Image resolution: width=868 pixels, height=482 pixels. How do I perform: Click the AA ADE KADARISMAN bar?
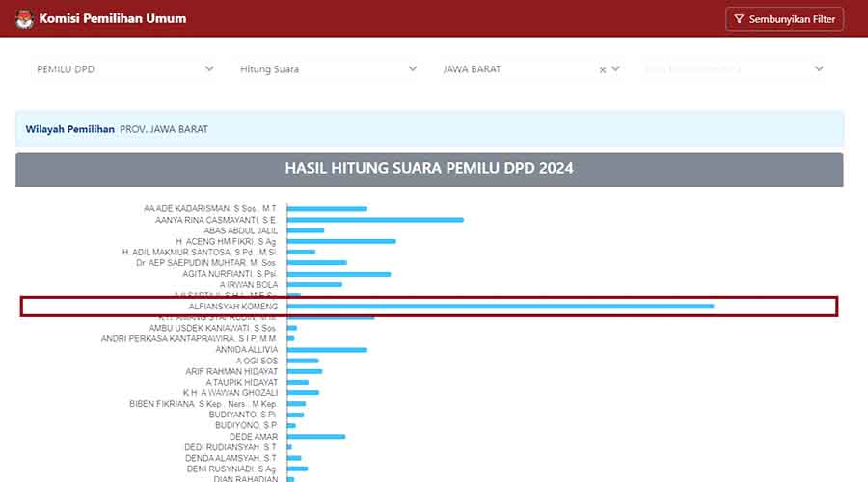tap(327, 208)
